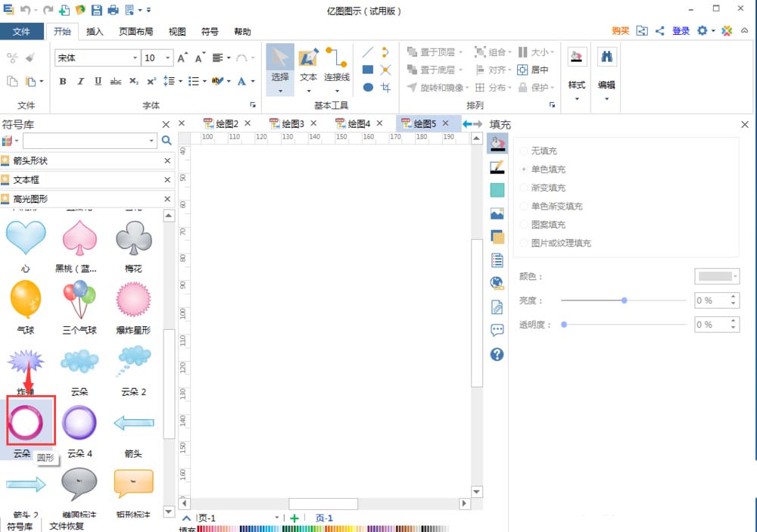Increase the brightness percentage stepper
Screen dimensions: 757x532
[x=734, y=297]
